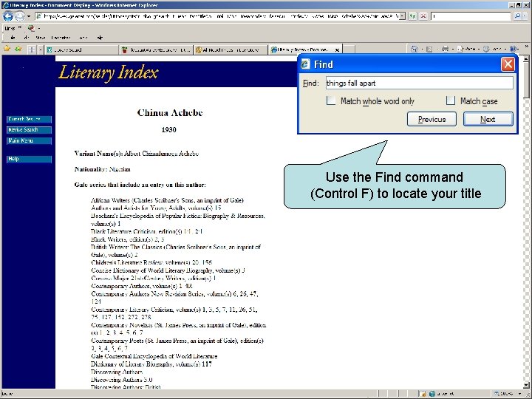This screenshot has height=399, width=532.
Task: Open the Tools menu in command bar
Action: pyautogui.click(x=494, y=50)
